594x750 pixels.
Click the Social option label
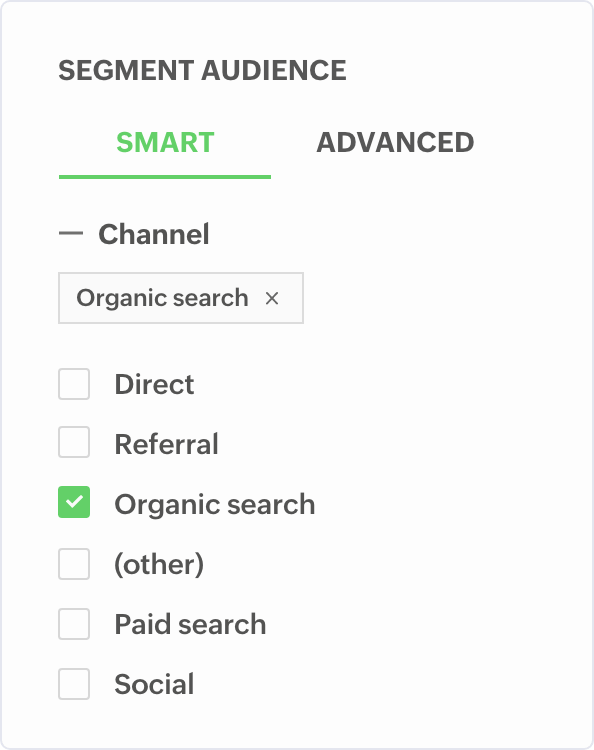(154, 684)
